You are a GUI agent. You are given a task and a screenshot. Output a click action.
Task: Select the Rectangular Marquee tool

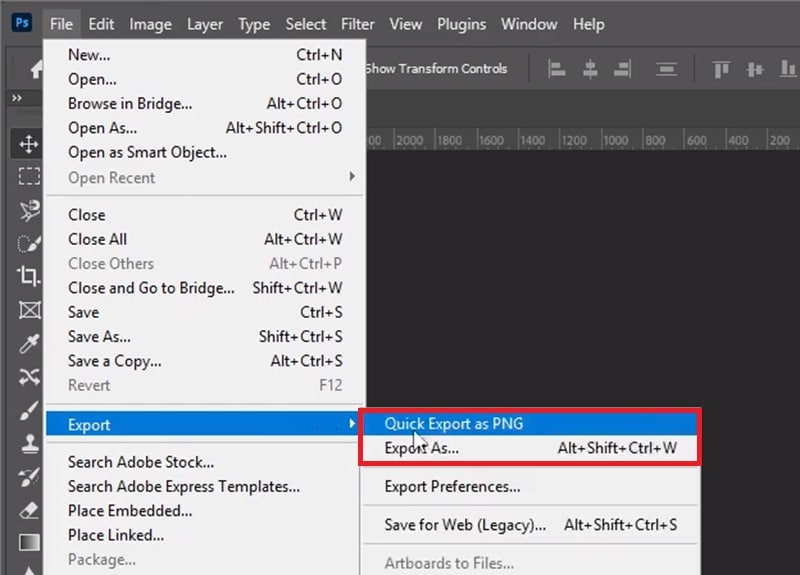pos(29,177)
